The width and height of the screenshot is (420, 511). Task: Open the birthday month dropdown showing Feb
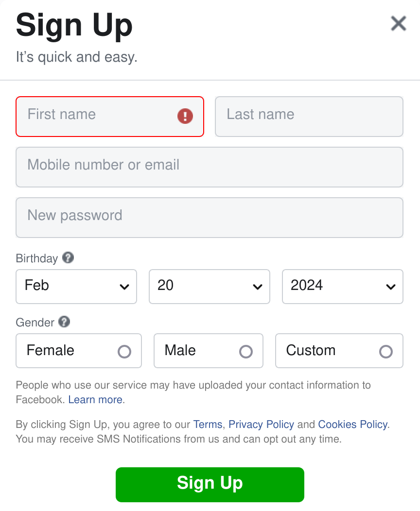76,286
